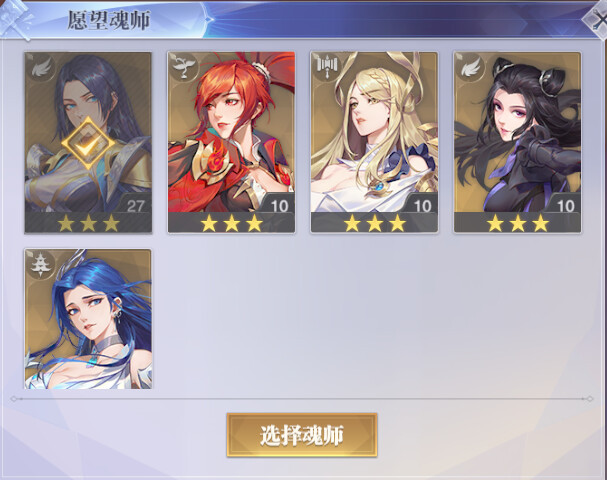Click level 10 badge on red-haired card

click(x=279, y=205)
